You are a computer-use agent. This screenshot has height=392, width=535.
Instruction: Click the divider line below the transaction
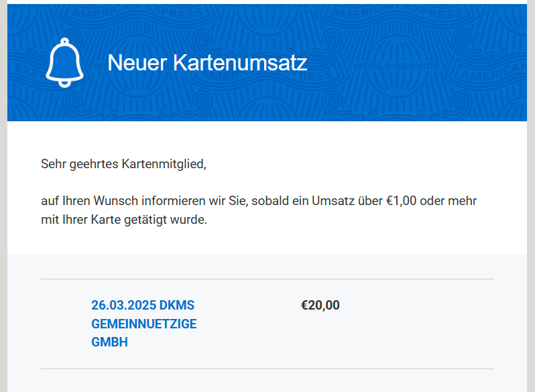click(267, 369)
